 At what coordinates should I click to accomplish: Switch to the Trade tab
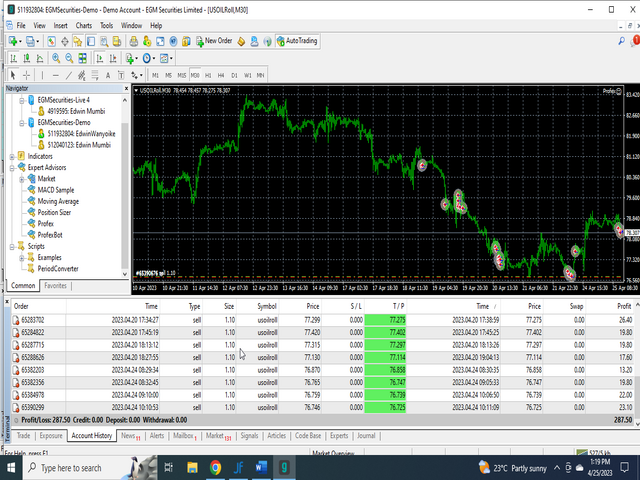coord(23,436)
